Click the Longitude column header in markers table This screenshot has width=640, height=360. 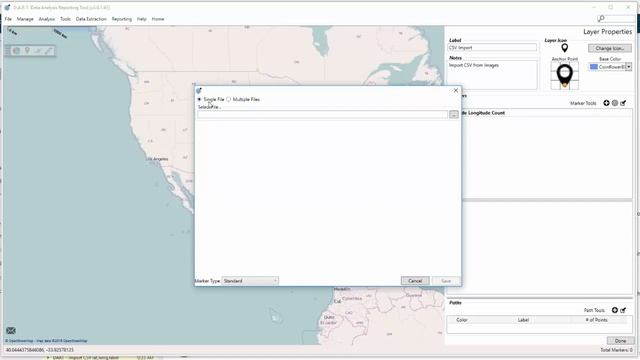(479, 113)
